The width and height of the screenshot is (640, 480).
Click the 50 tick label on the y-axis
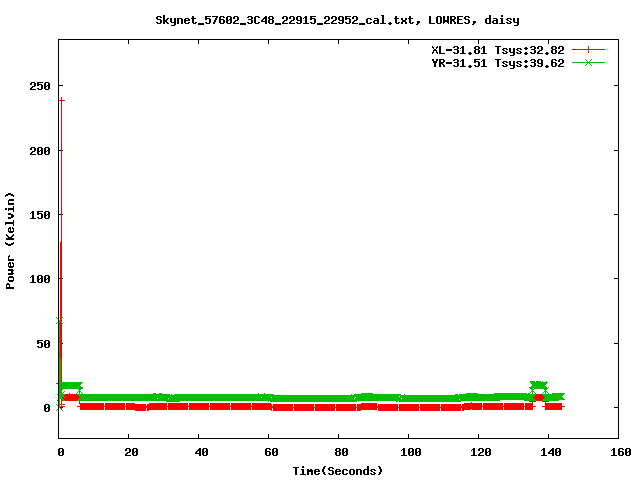click(43, 343)
